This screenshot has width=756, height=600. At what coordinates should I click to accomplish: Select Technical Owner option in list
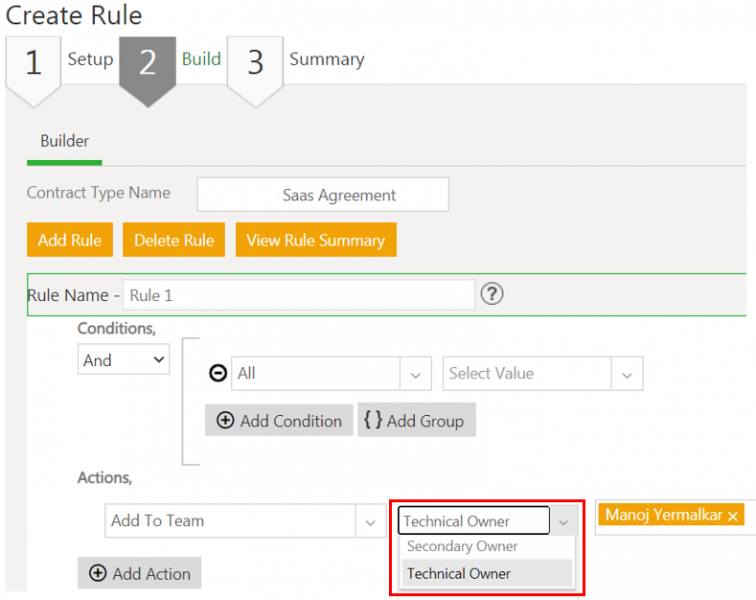click(459, 574)
